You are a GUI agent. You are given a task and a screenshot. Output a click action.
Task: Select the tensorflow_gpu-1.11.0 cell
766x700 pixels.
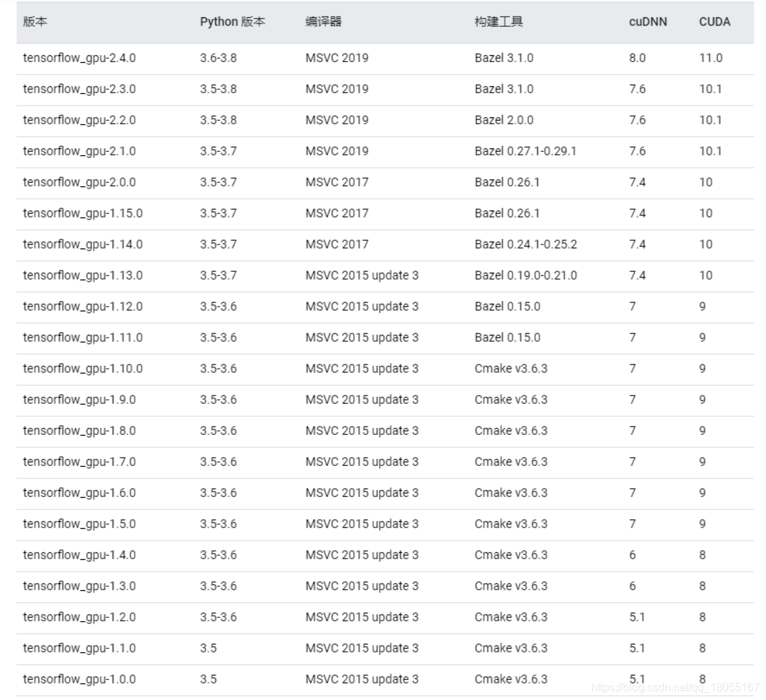(83, 338)
